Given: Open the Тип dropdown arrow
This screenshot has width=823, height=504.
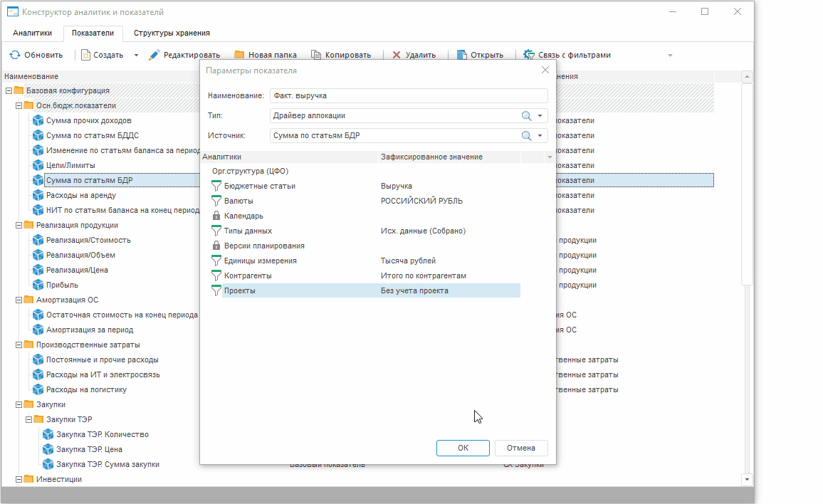Looking at the screenshot, I should pos(540,116).
